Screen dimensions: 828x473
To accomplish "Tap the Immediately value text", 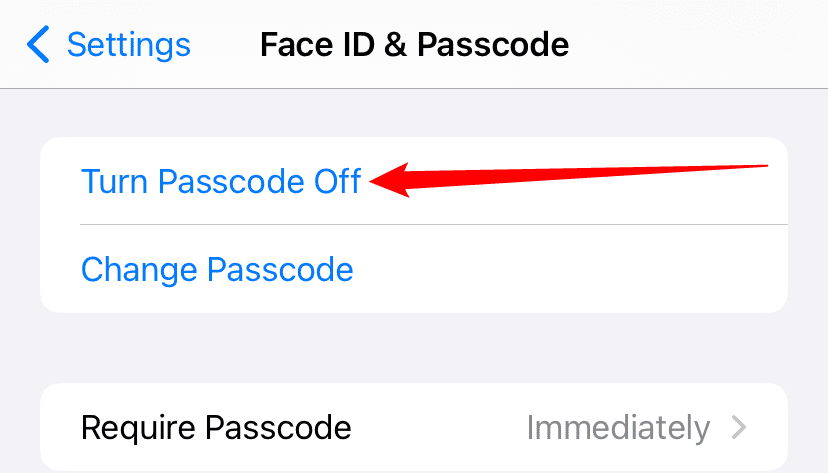I will click(618, 428).
